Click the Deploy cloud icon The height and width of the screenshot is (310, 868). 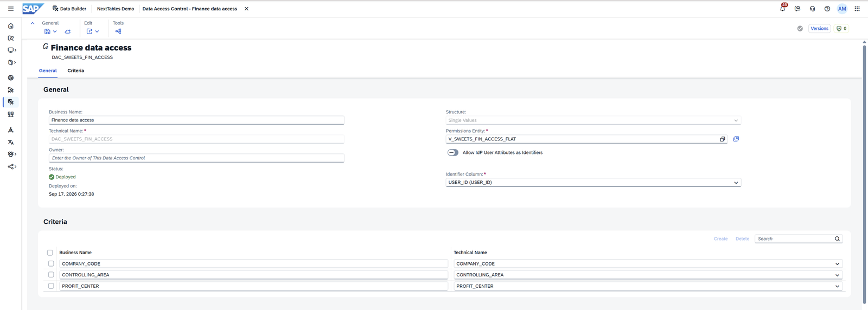click(x=68, y=31)
